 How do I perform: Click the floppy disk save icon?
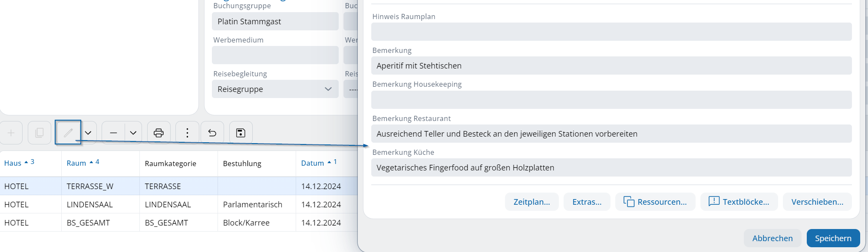pyautogui.click(x=241, y=133)
